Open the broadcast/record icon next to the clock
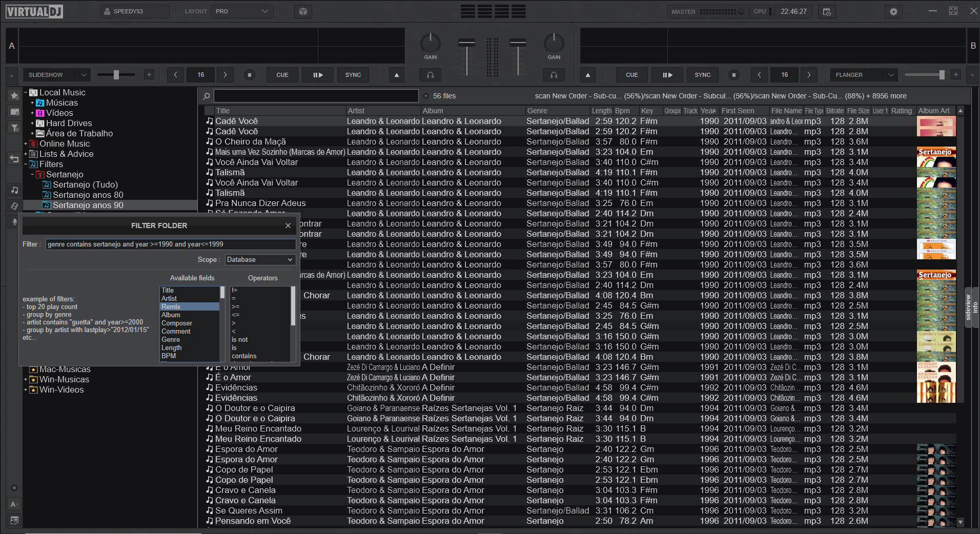The image size is (980, 534). click(826, 11)
